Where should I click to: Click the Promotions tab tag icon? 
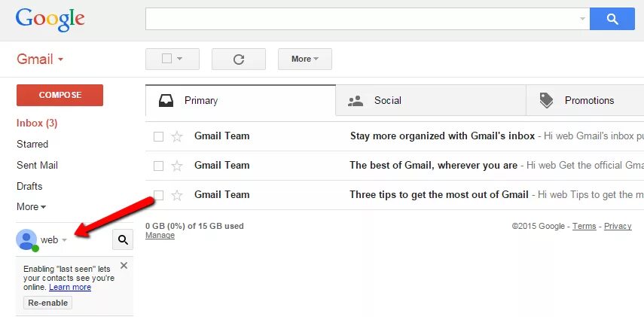(x=546, y=101)
